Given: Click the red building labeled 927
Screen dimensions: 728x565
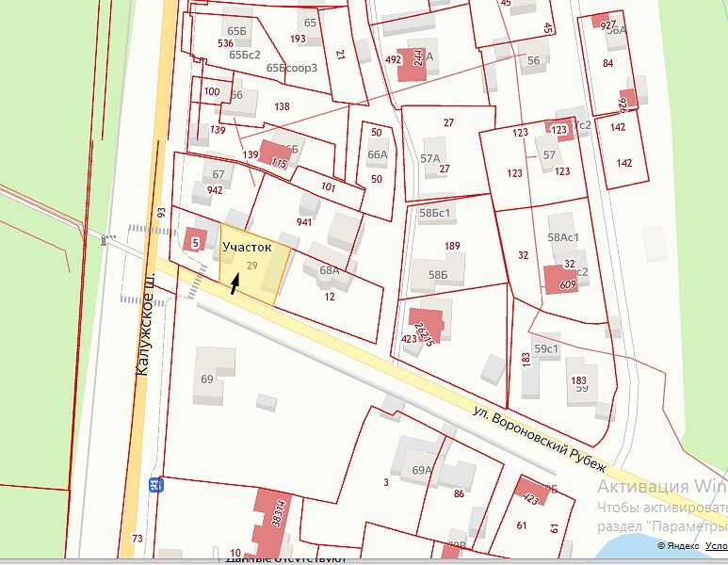Looking at the screenshot, I should (601, 22).
